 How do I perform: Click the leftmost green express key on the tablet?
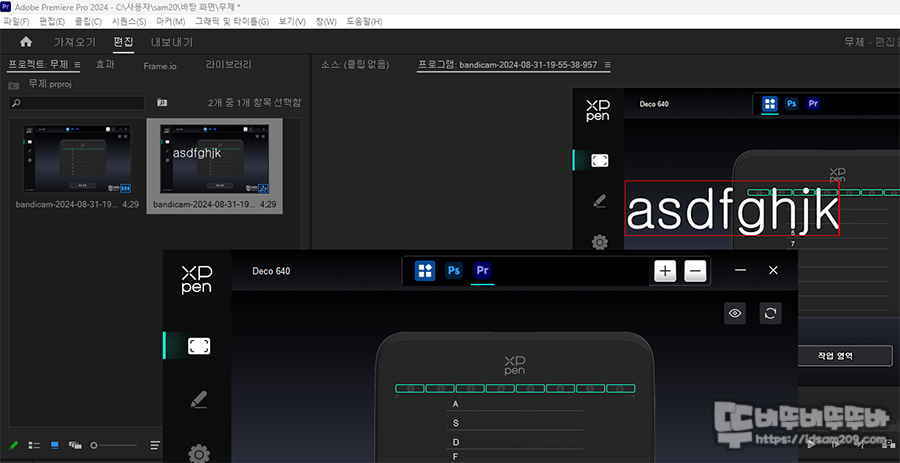[410, 388]
